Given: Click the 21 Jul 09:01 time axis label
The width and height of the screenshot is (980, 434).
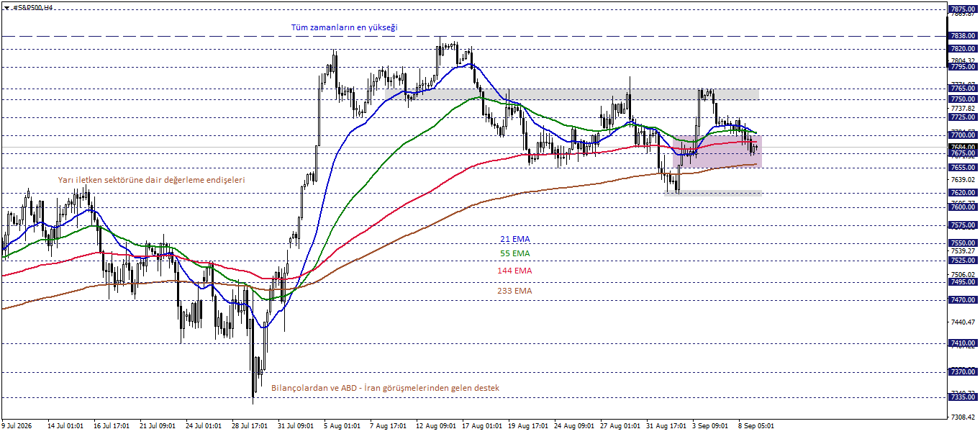Looking at the screenshot, I should click(158, 426).
